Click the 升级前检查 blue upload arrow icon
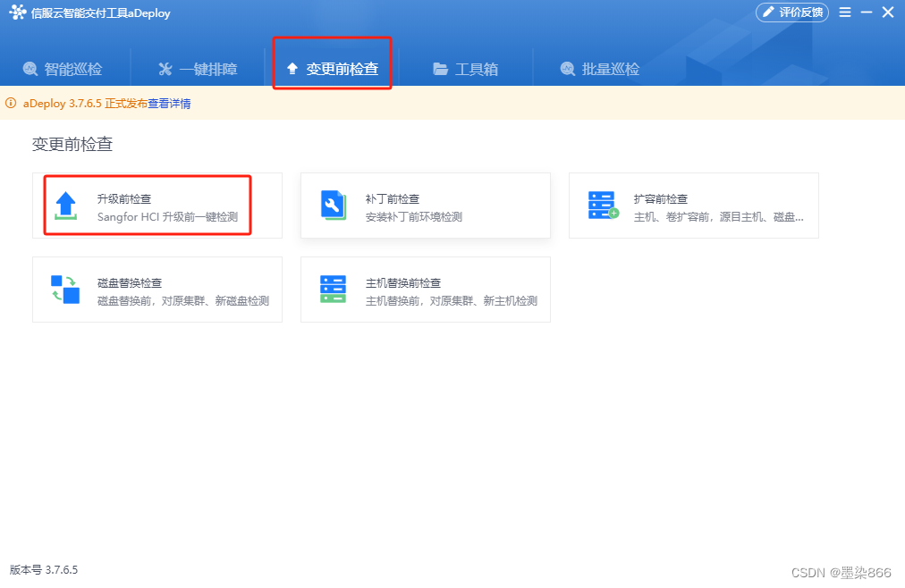The width and height of the screenshot is (905, 588). 66,206
